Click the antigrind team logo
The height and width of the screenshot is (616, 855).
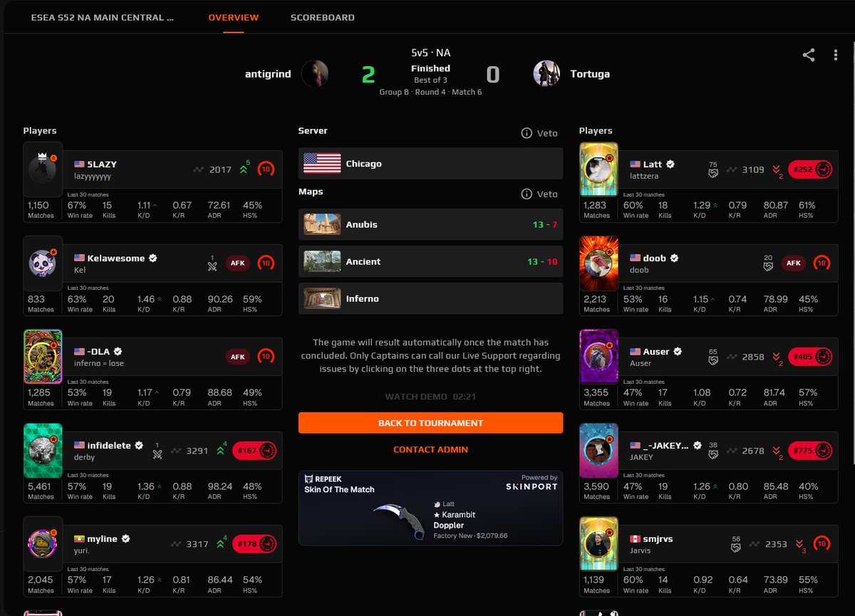pos(315,73)
